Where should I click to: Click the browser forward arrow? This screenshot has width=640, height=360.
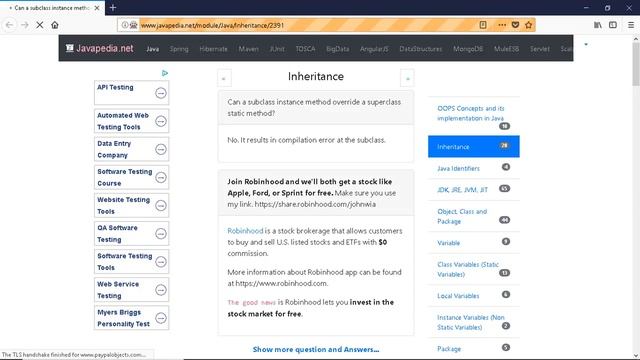24,25
